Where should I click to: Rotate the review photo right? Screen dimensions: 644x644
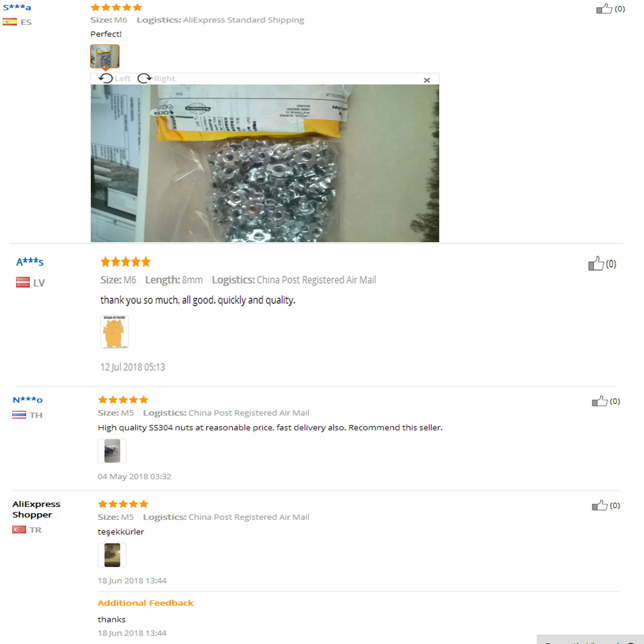click(156, 79)
